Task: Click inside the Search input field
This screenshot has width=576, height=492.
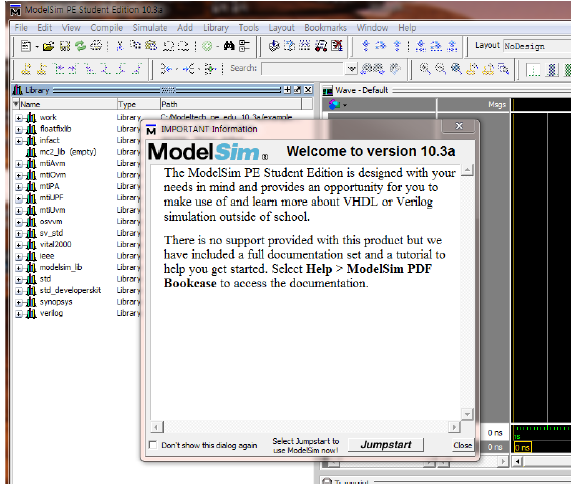Action: 303,69
